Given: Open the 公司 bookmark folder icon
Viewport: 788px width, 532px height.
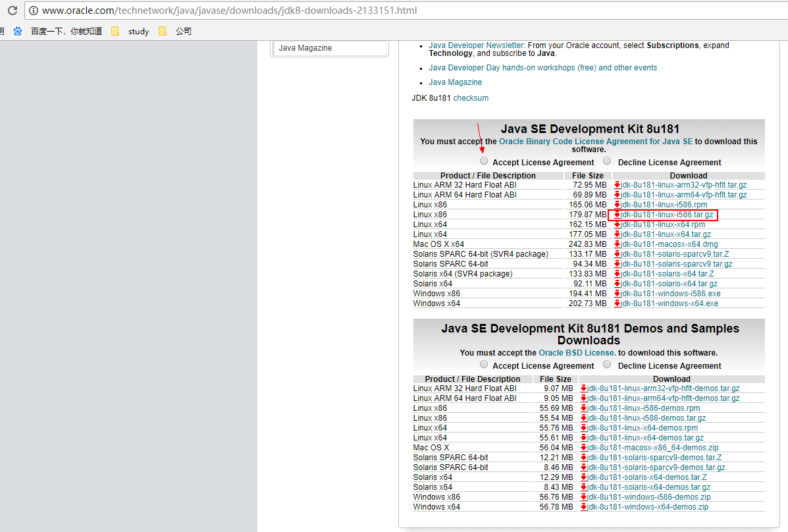Looking at the screenshot, I should tap(163, 31).
